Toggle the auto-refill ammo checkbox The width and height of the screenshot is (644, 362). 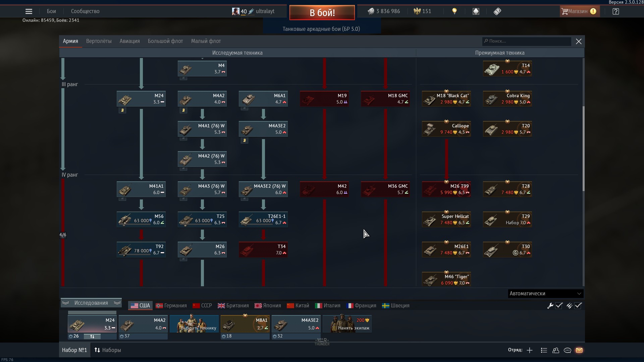pyautogui.click(x=578, y=306)
